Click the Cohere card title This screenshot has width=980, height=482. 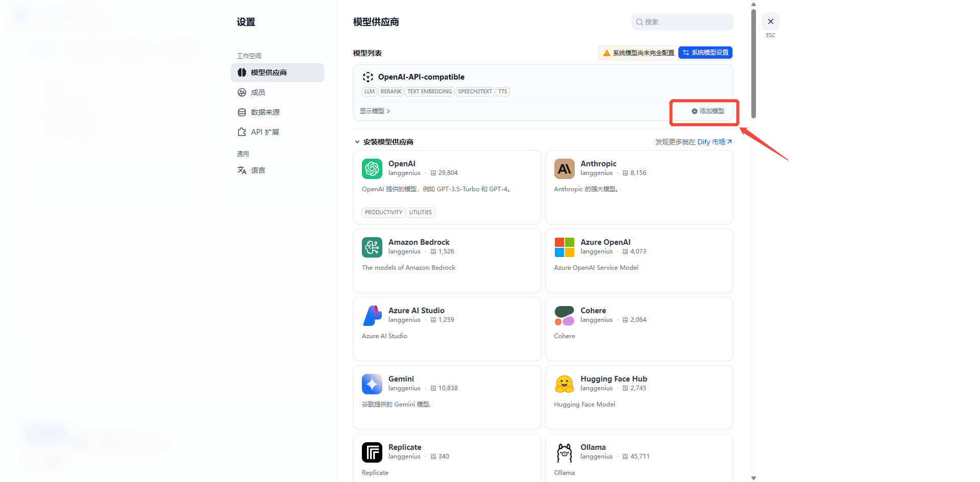tap(593, 311)
